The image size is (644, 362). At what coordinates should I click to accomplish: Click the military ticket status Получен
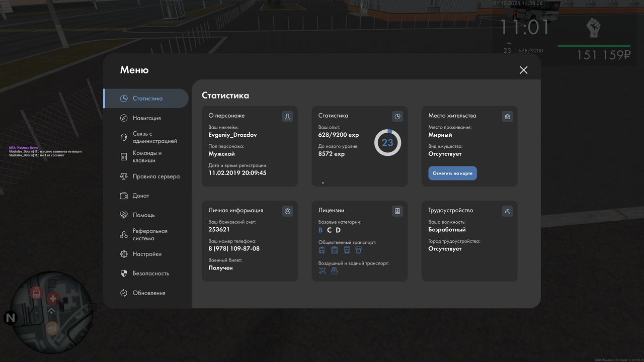tap(220, 268)
